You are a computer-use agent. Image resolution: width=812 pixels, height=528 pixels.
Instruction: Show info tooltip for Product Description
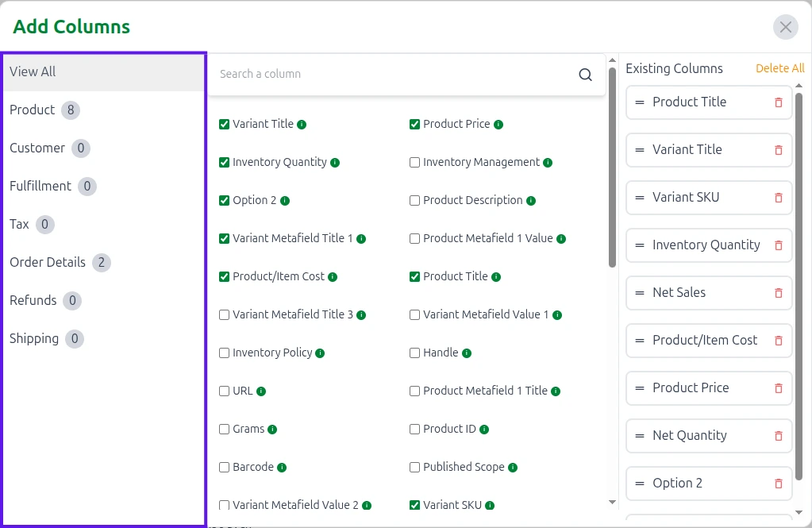pos(531,201)
